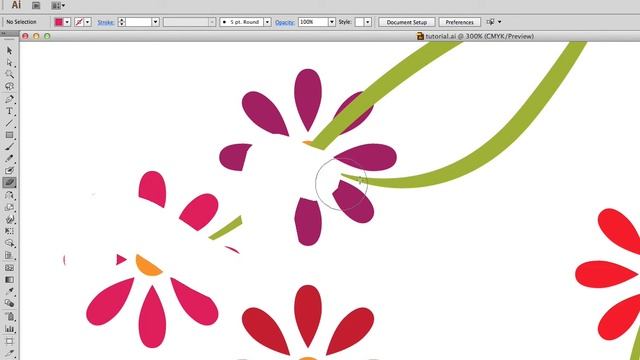Click the stroke weight stepper arrows
Viewport: 640px width, 360px height.
[122, 22]
